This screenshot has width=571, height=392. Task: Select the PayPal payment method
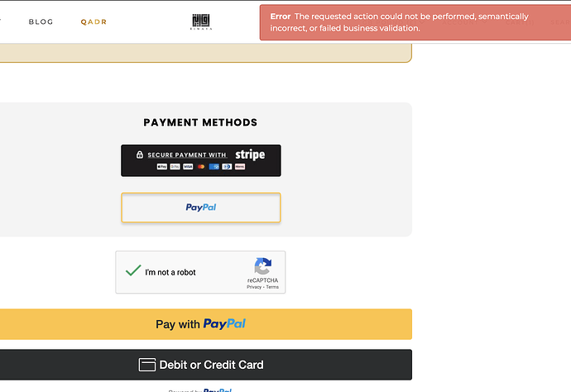(x=201, y=208)
